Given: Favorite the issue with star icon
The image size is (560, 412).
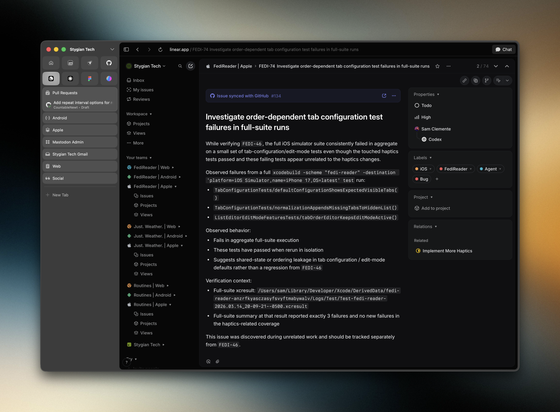Looking at the screenshot, I should point(437,66).
